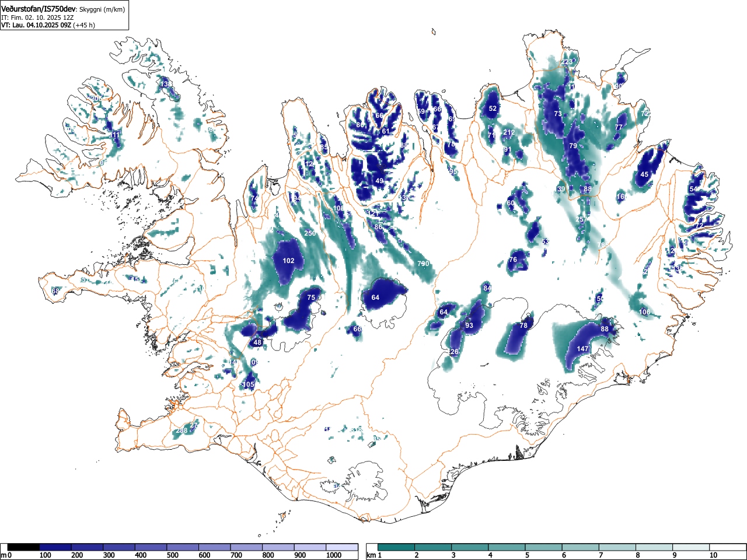Click the visibility value 147 on the map
747x560 pixels.
(582, 349)
